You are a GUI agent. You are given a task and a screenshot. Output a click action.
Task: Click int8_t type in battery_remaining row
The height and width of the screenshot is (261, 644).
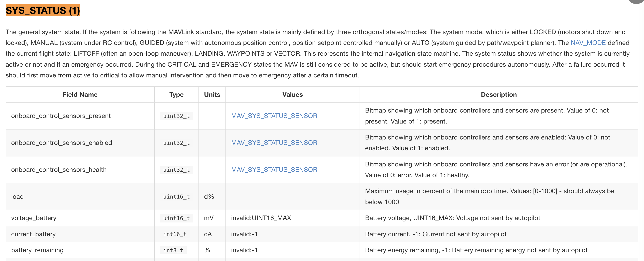coord(173,250)
